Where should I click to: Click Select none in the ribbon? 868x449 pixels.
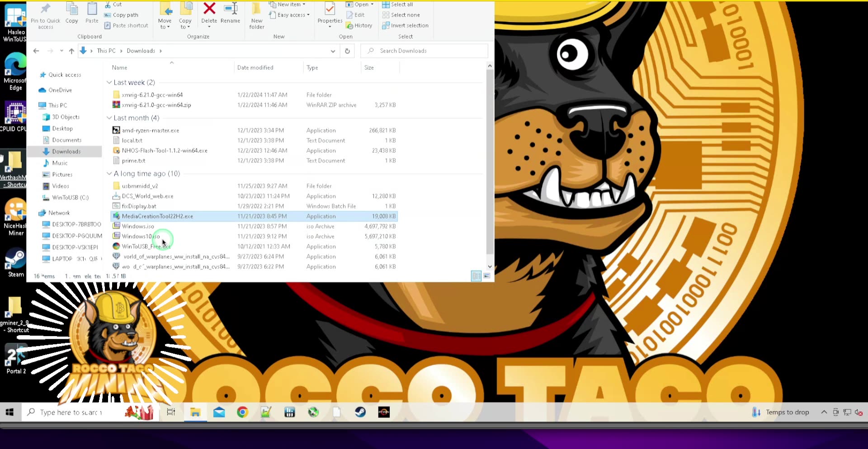click(404, 15)
